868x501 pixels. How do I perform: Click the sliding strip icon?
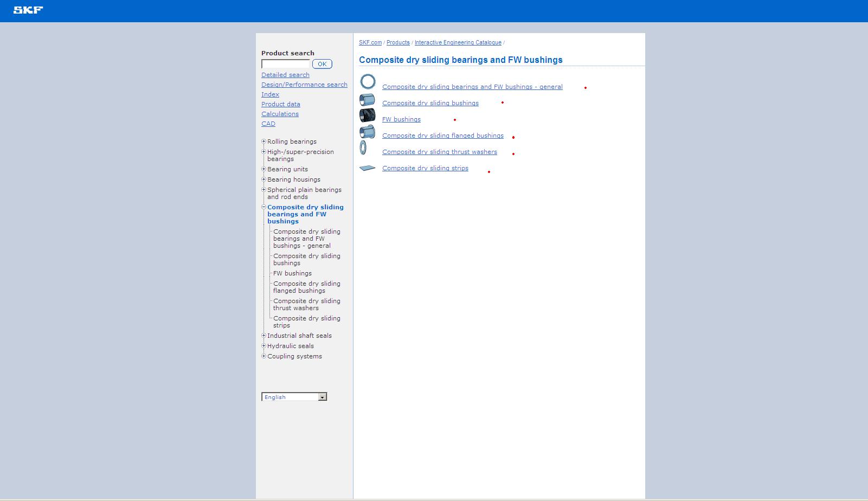(367, 168)
